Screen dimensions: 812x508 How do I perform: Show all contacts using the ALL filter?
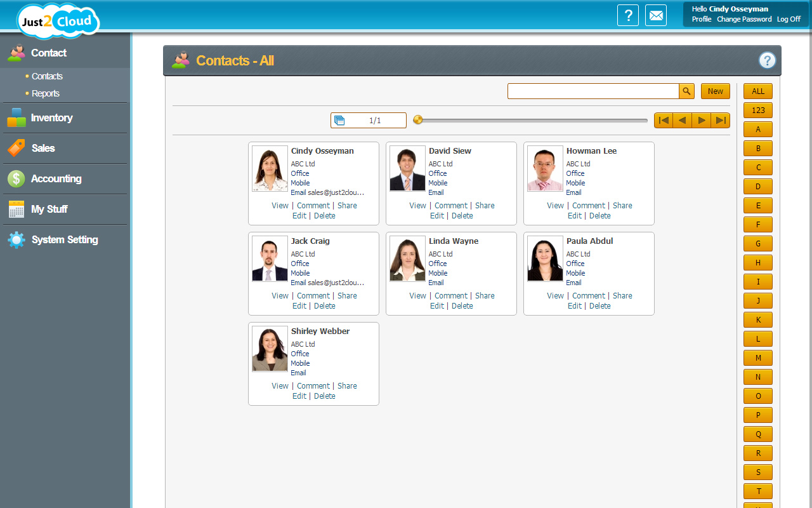757,91
